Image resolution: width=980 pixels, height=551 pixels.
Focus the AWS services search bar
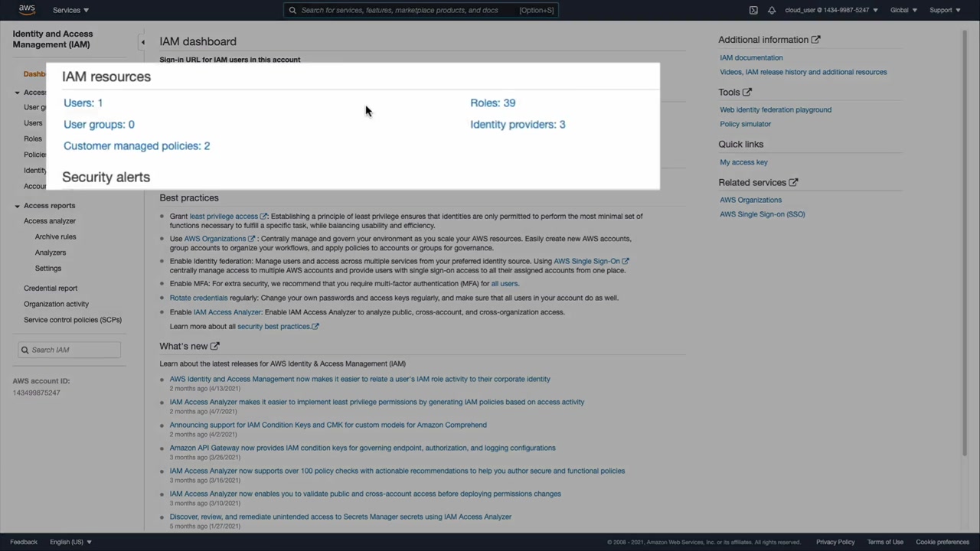(x=421, y=10)
